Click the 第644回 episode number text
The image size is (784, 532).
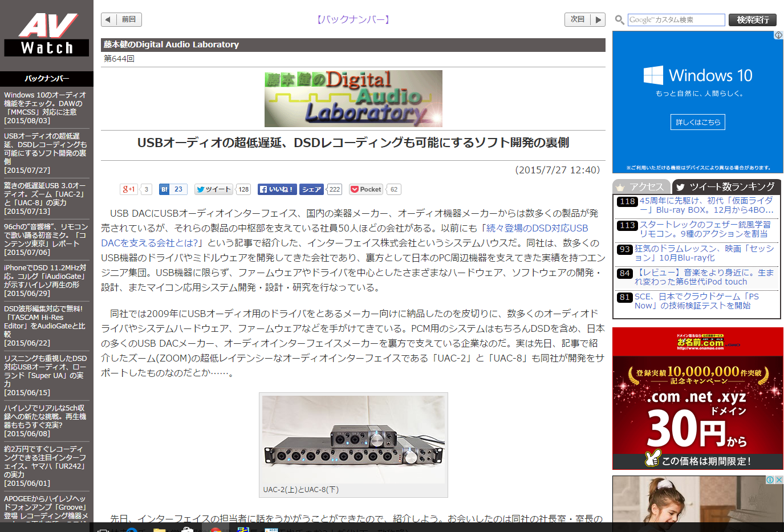[x=119, y=59]
